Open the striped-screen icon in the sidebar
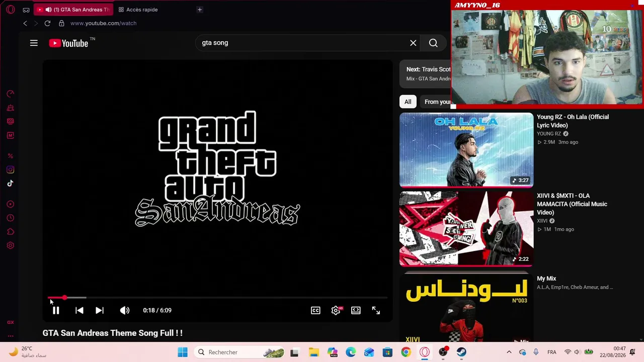Screen dimensions: 644x362 tap(10, 121)
